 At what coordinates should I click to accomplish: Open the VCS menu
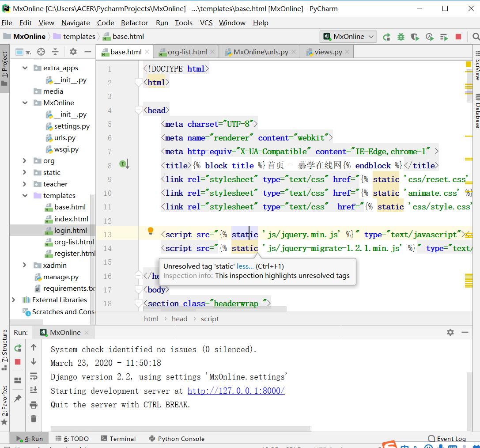click(206, 23)
